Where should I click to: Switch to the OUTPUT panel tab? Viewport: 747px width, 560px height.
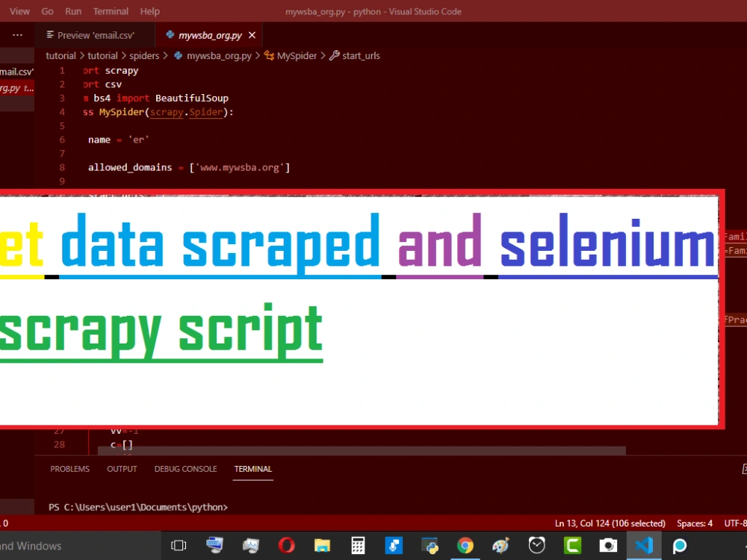122,469
